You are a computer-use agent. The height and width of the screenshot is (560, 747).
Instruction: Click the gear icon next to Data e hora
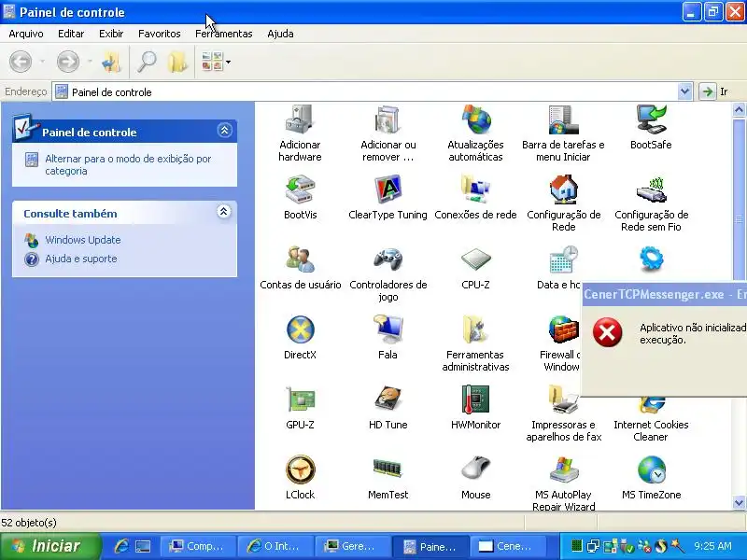click(651, 259)
